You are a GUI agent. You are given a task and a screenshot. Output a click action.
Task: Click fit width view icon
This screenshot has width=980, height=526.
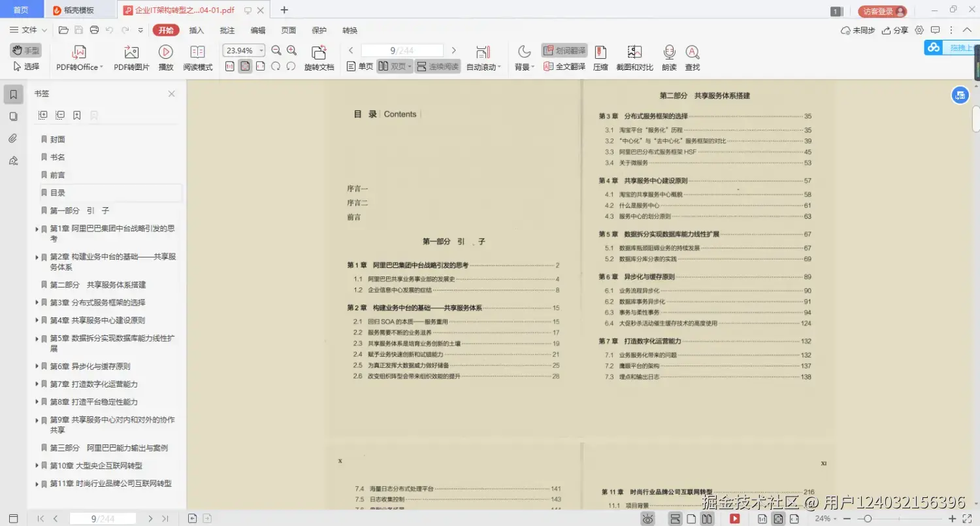point(261,67)
